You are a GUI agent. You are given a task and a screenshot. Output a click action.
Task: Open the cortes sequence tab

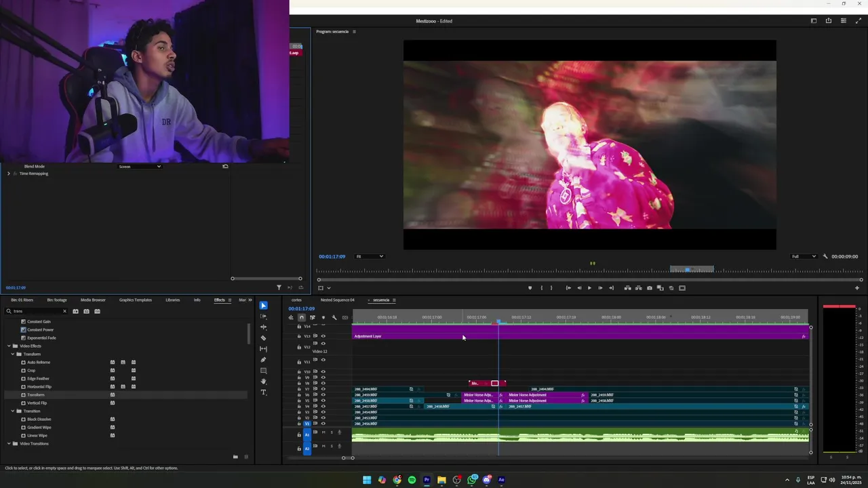pyautogui.click(x=296, y=300)
